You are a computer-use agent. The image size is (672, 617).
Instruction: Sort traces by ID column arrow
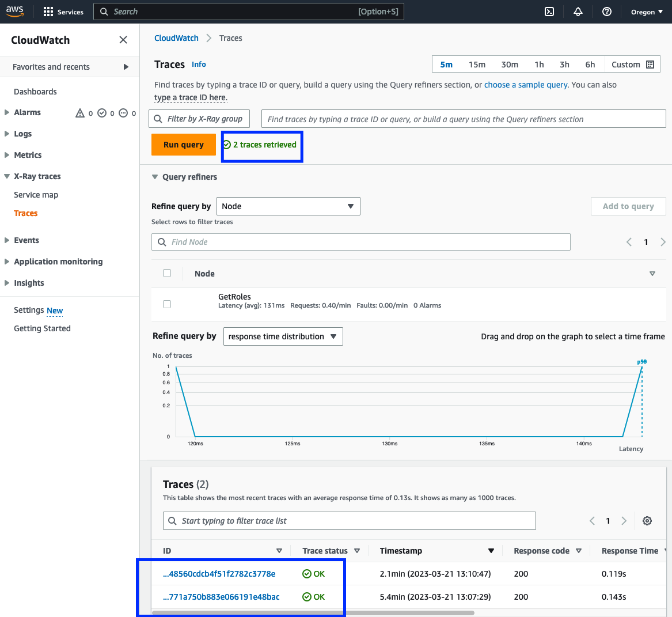[x=279, y=551]
